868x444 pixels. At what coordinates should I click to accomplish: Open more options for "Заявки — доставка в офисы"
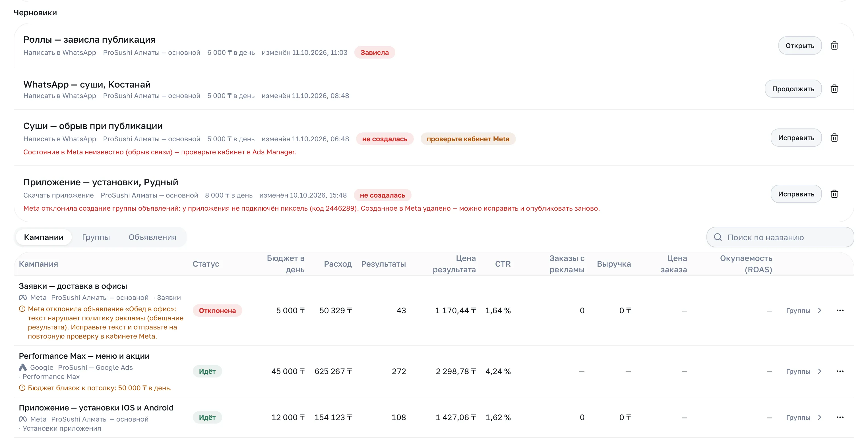click(840, 310)
